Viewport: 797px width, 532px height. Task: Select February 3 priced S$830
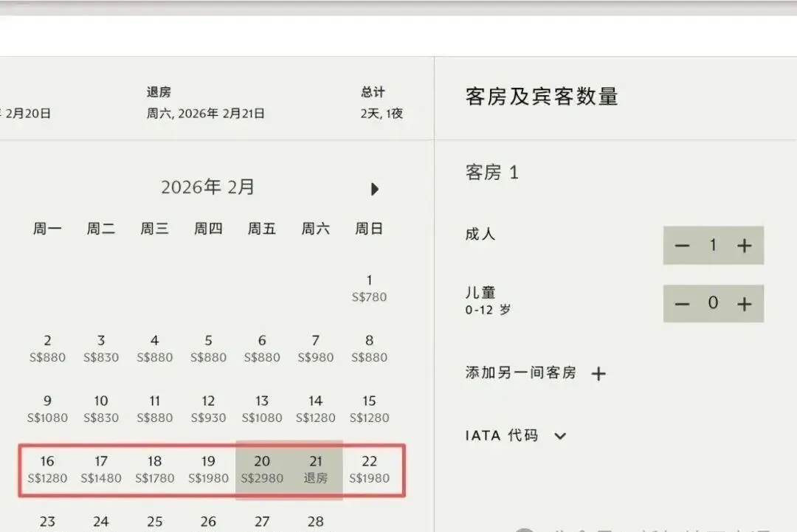(x=101, y=348)
